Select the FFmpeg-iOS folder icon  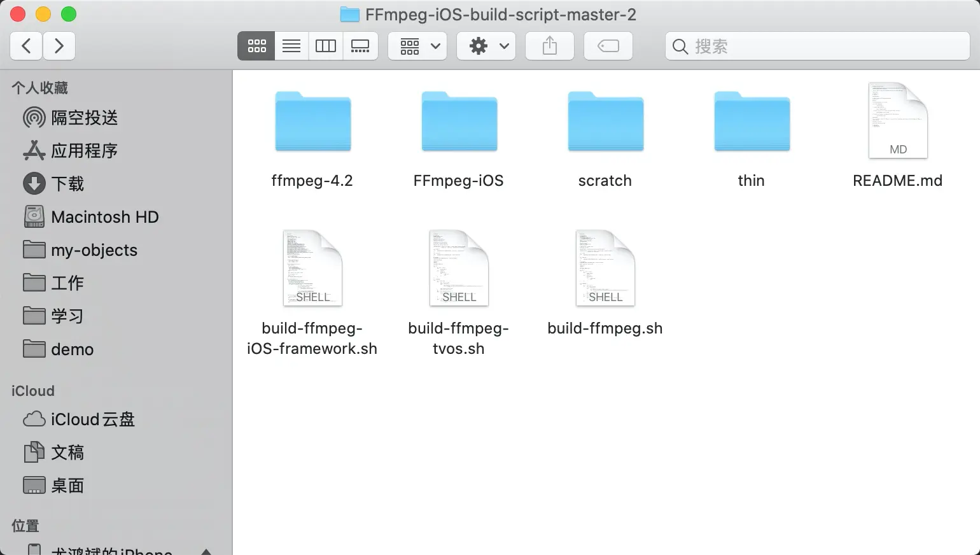pyautogui.click(x=459, y=122)
